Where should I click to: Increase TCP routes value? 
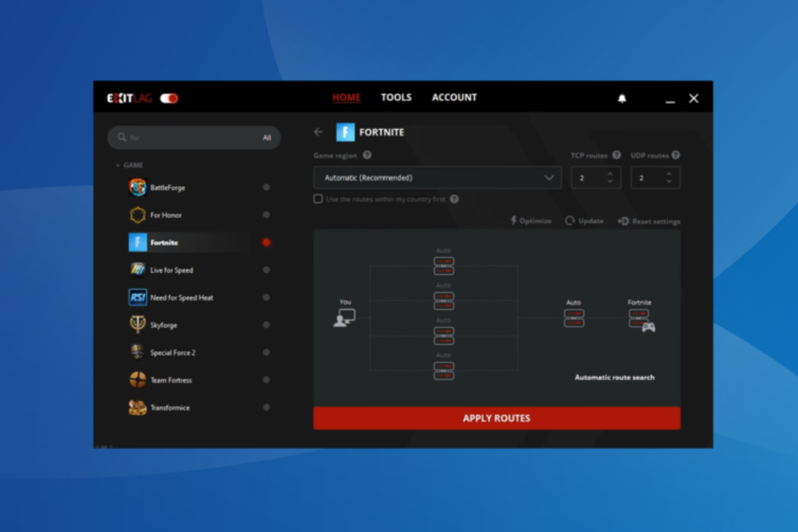point(610,174)
